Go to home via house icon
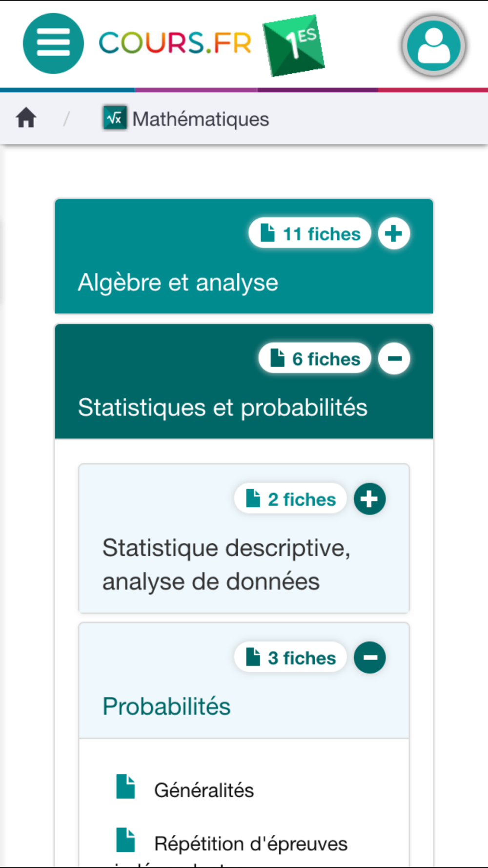 pos(26,118)
